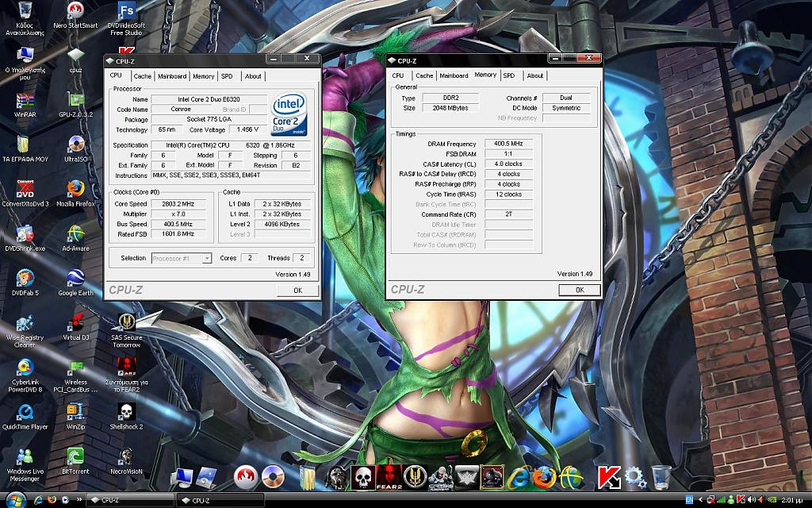The width and height of the screenshot is (812, 508).
Task: Open About tab in left CPU-Z window
Action: [x=253, y=76]
